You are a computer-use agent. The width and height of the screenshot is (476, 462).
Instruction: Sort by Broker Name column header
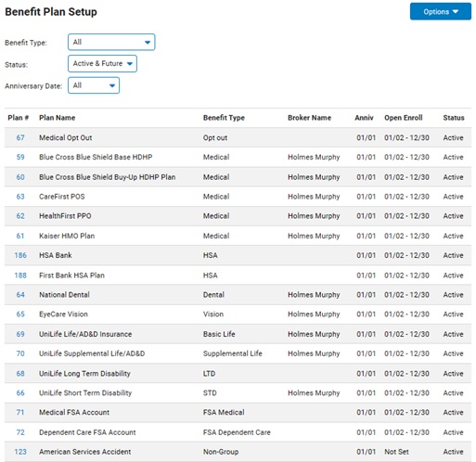click(309, 118)
